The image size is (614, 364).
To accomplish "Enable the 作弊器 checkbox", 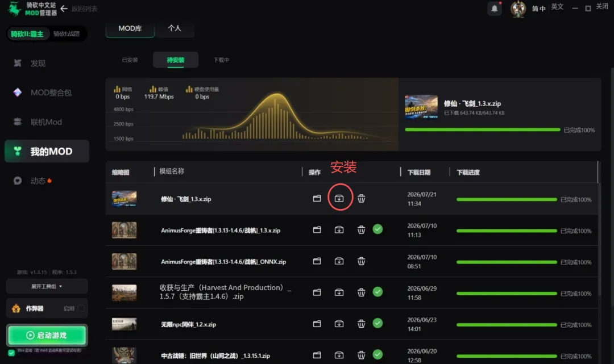I will coord(81,308).
